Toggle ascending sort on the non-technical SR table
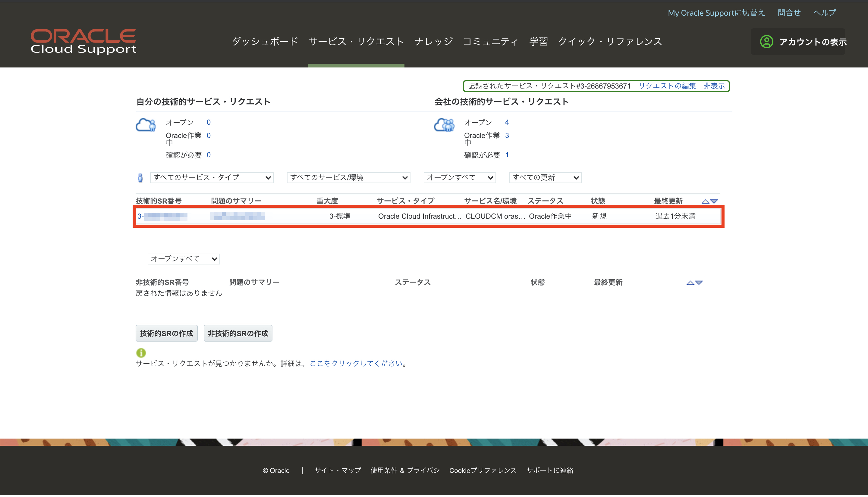868x497 pixels. (x=690, y=282)
